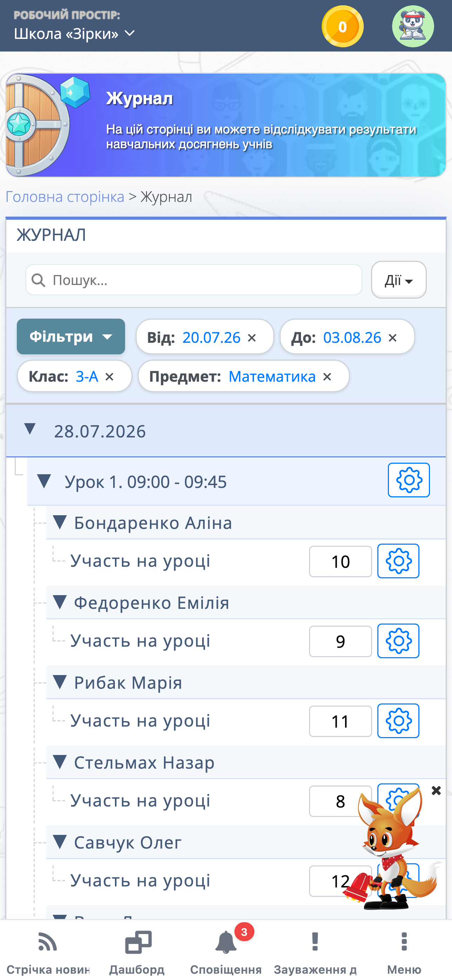Open the panda profile avatar
Image resolution: width=452 pixels, height=980 pixels.
click(413, 26)
